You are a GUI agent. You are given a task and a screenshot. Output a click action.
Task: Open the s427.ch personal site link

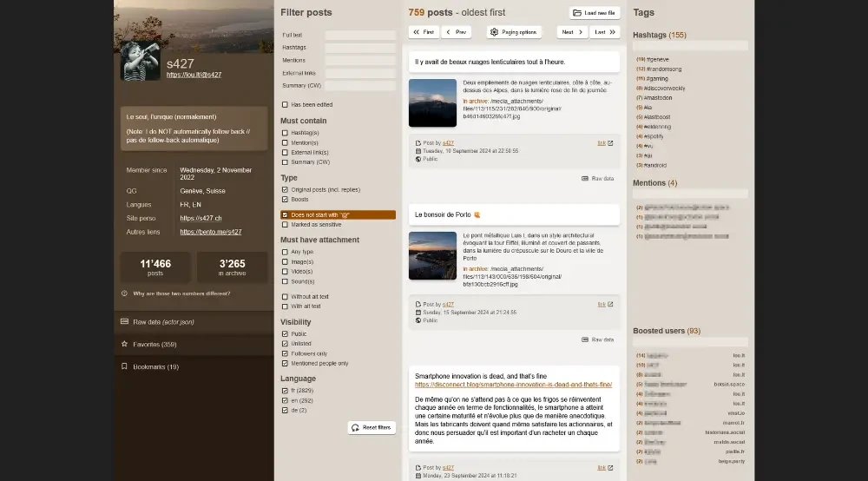pyautogui.click(x=201, y=218)
